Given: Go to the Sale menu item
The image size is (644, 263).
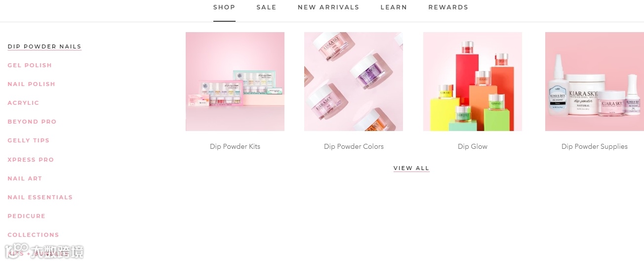Looking at the screenshot, I should click(266, 7).
